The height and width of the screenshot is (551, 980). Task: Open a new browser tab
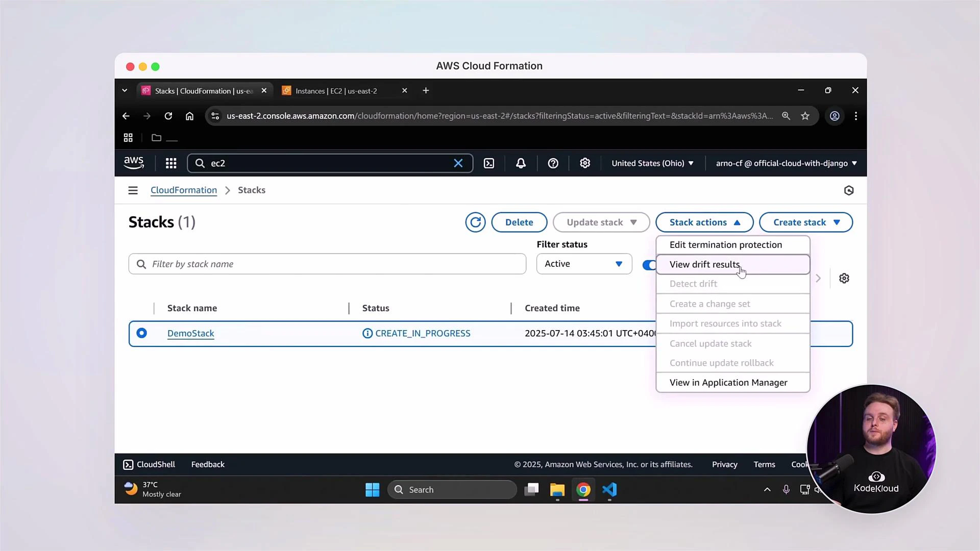(x=426, y=91)
